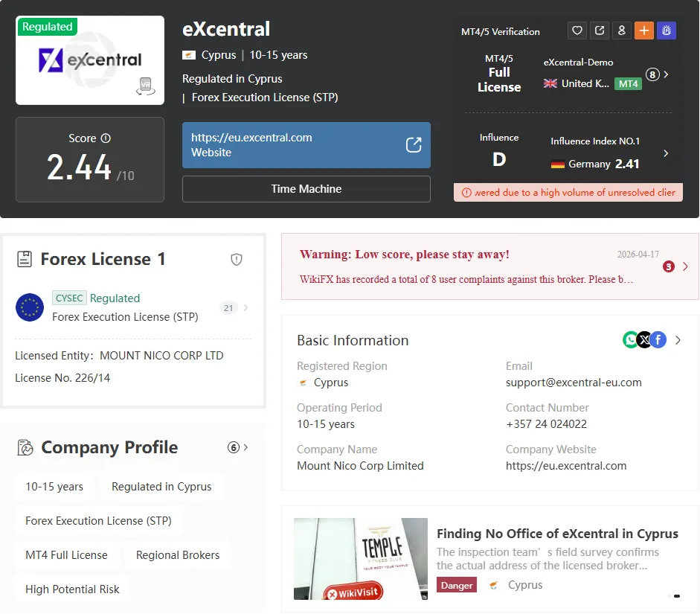Viewport: 700px width, 614px height.
Task: Click the orange plus icon
Action: point(644,31)
